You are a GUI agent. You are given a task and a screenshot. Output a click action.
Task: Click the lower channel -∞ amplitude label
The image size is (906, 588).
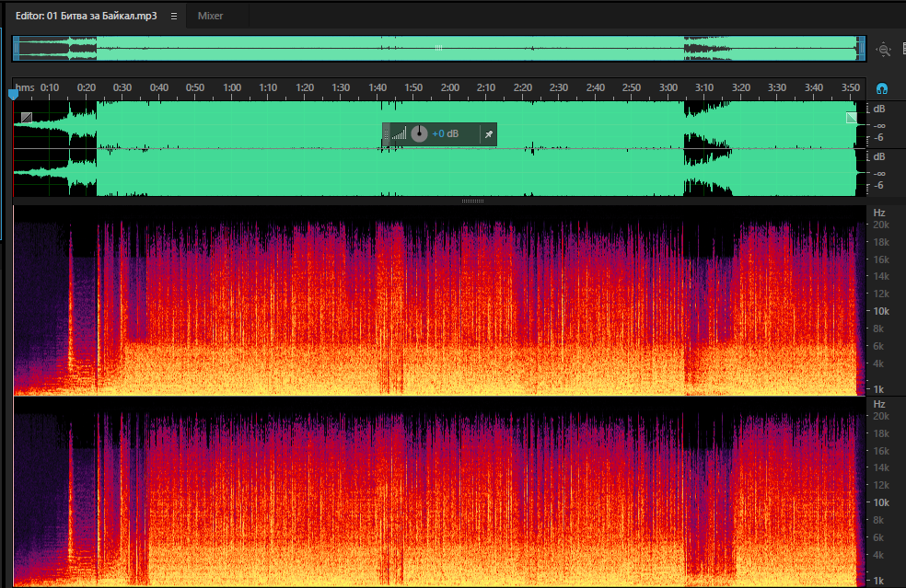(879, 173)
